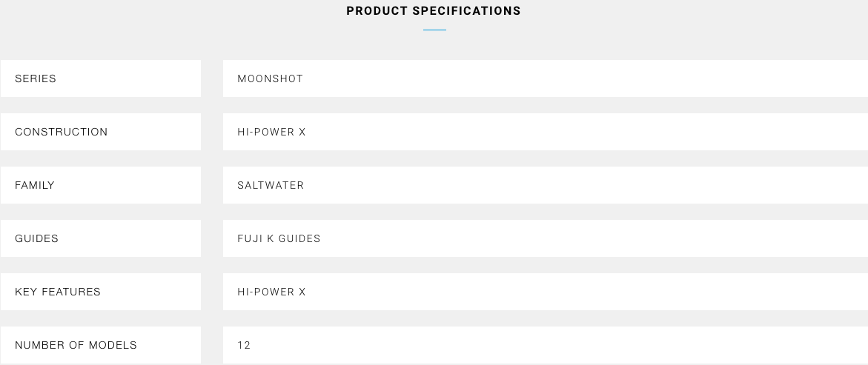Click the HI-POWER X construction value

point(271,133)
